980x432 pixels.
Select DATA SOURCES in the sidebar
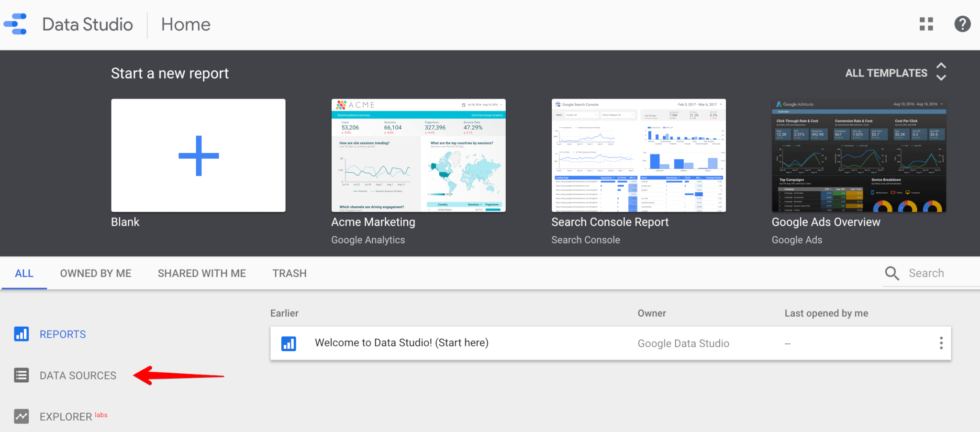click(78, 376)
